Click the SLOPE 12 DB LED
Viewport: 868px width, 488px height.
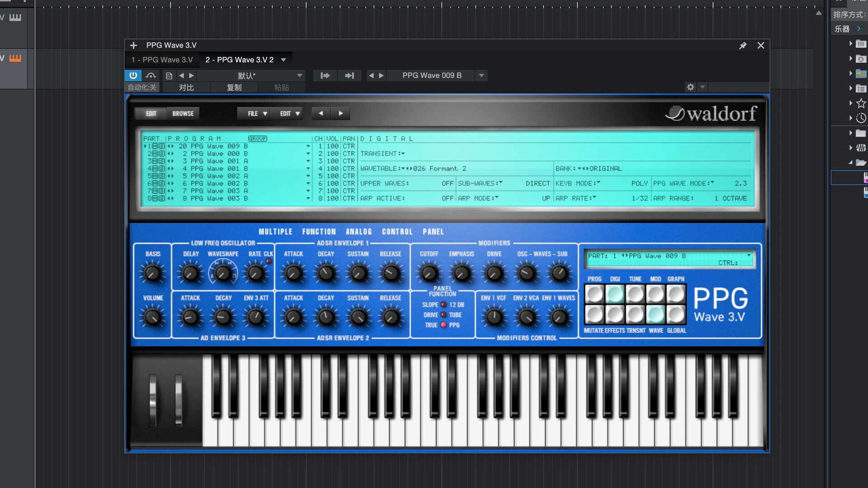(443, 305)
